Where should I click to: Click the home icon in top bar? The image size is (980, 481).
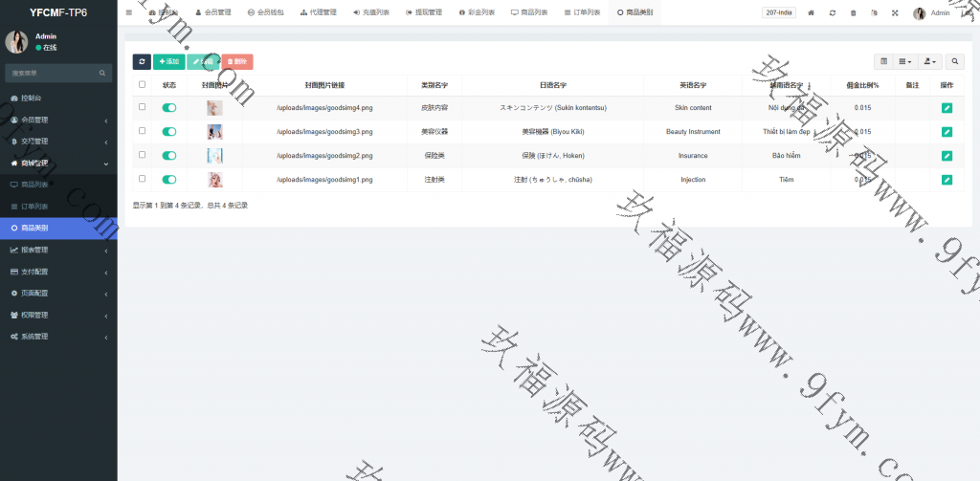tap(812, 12)
